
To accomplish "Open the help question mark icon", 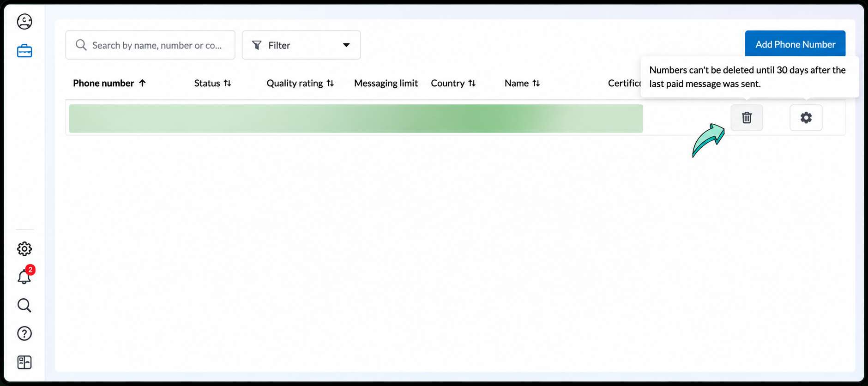I will (24, 333).
